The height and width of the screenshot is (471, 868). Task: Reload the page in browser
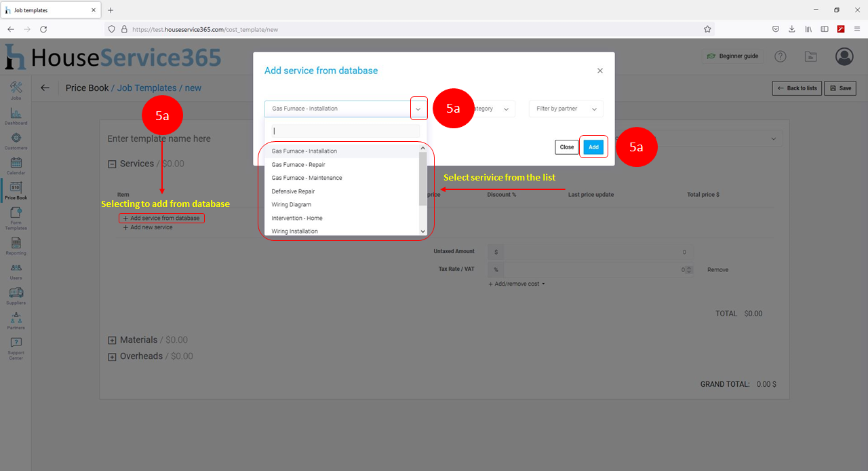click(43, 29)
